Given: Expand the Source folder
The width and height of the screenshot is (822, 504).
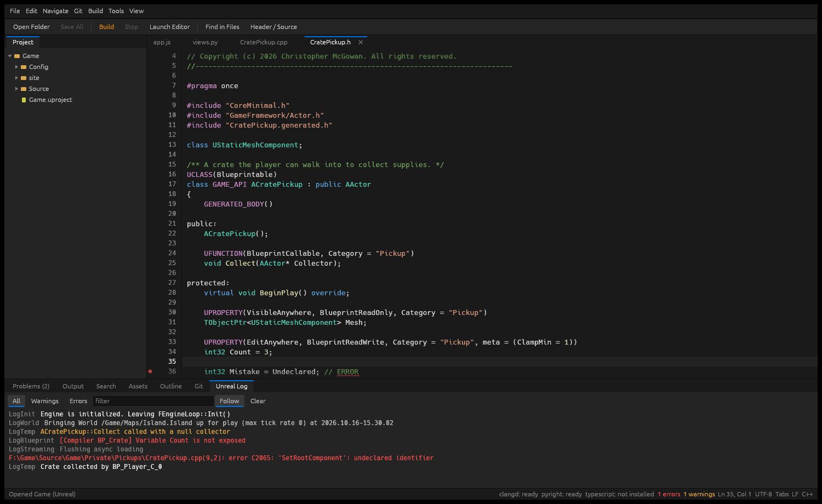Looking at the screenshot, I should (x=16, y=89).
